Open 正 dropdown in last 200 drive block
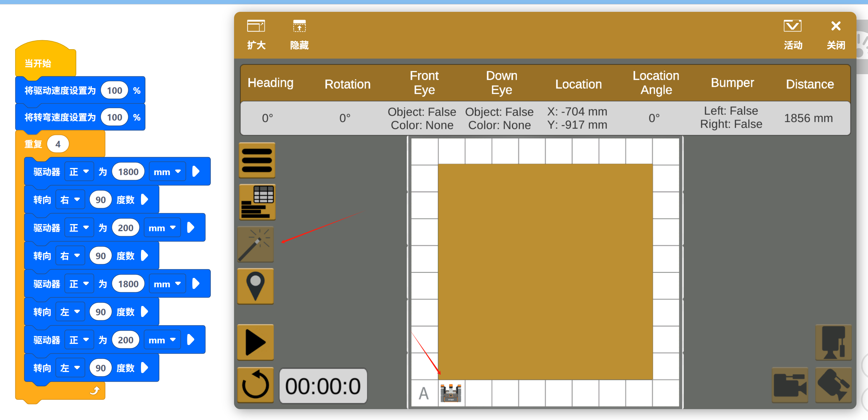 pos(78,340)
